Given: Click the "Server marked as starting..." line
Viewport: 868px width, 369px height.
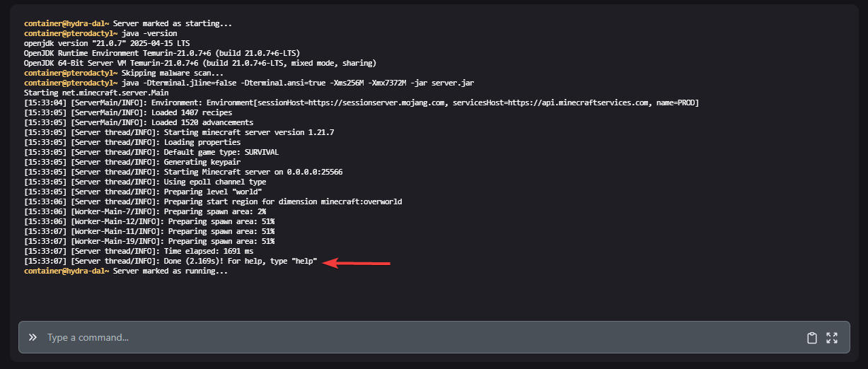Looking at the screenshot, I should coord(128,23).
